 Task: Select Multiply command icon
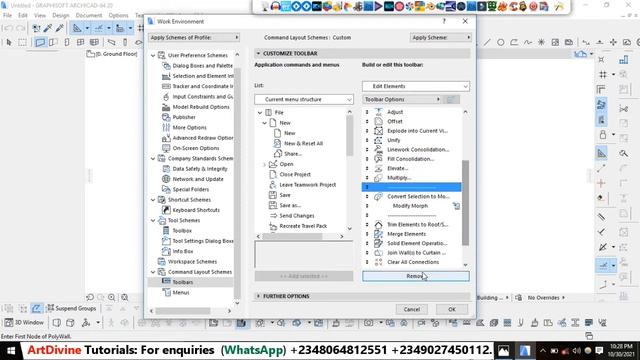(x=378, y=178)
